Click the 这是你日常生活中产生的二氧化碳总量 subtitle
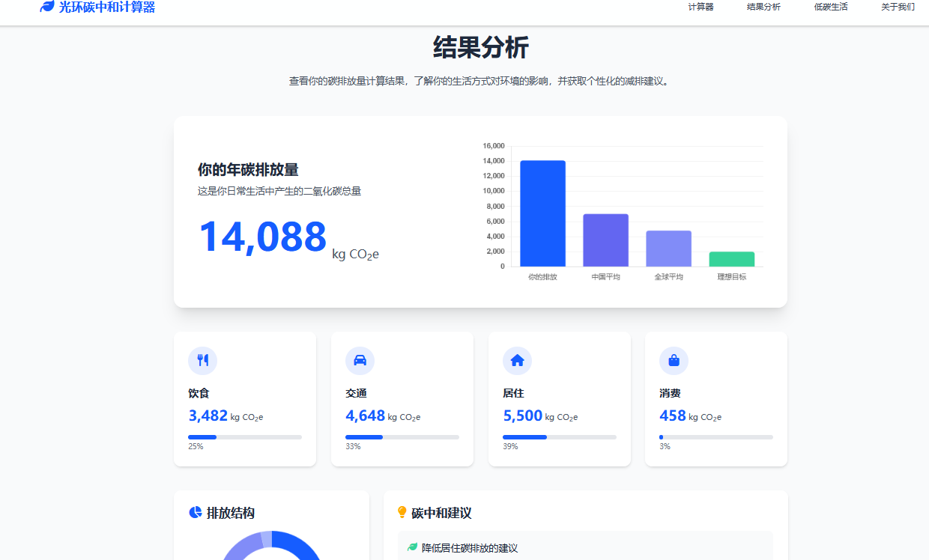 tap(279, 191)
